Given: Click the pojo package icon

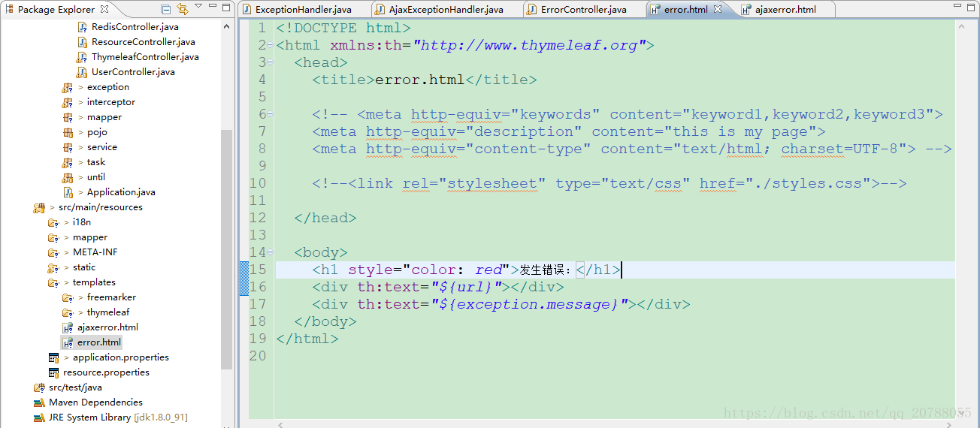Looking at the screenshot, I should point(68,132).
